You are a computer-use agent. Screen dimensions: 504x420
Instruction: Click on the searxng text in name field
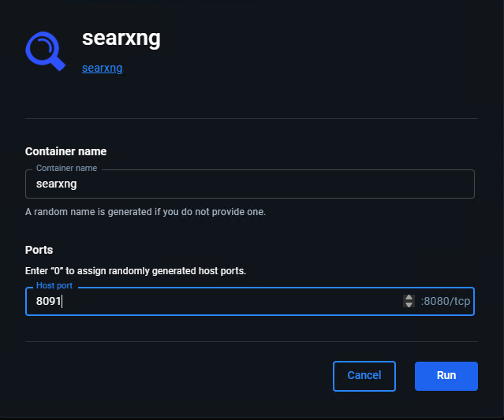coord(57,184)
